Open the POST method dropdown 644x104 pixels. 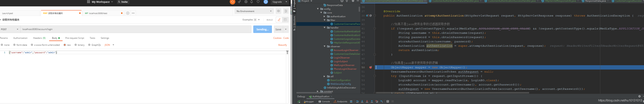(x=10, y=29)
